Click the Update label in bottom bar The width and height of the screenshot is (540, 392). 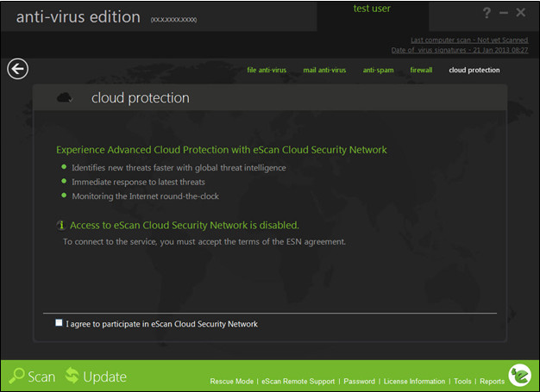[x=105, y=377]
